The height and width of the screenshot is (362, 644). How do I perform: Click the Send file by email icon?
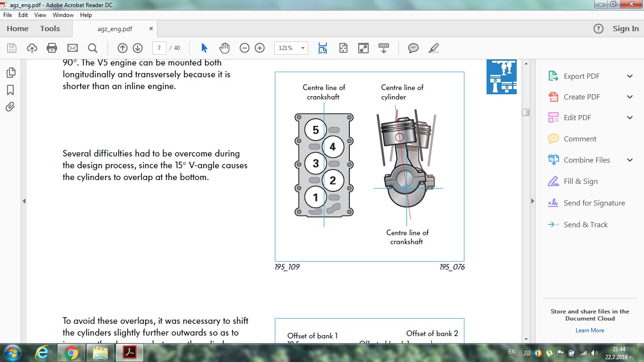(72, 48)
